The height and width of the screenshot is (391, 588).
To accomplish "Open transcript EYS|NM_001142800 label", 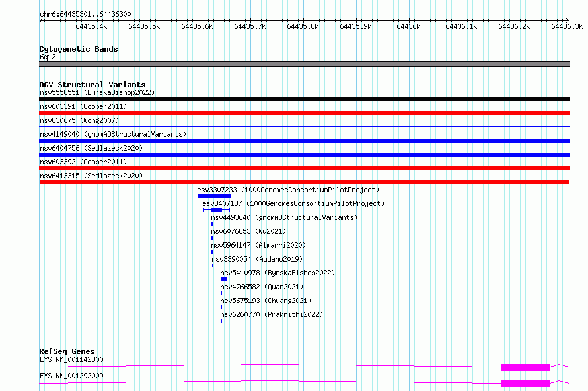I will (x=71, y=359).
